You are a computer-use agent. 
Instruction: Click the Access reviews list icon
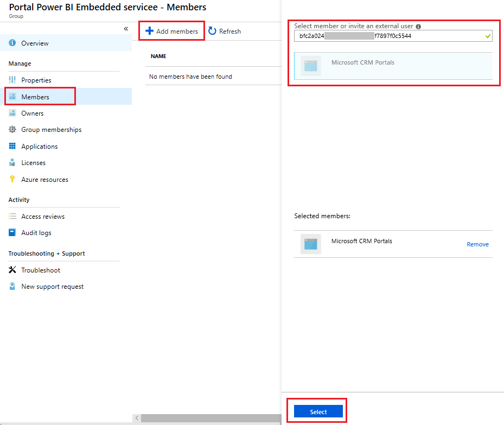point(12,216)
